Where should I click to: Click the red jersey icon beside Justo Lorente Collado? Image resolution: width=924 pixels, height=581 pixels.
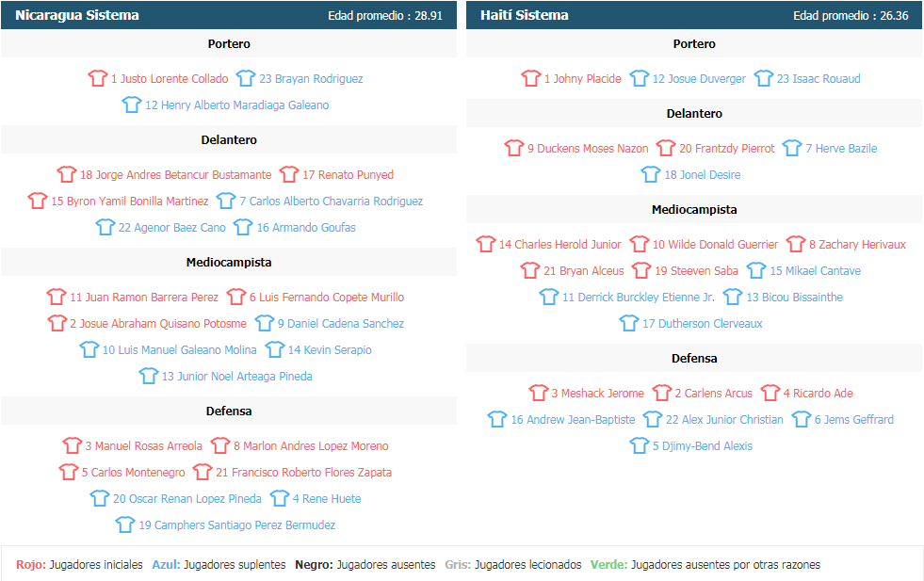click(98, 78)
